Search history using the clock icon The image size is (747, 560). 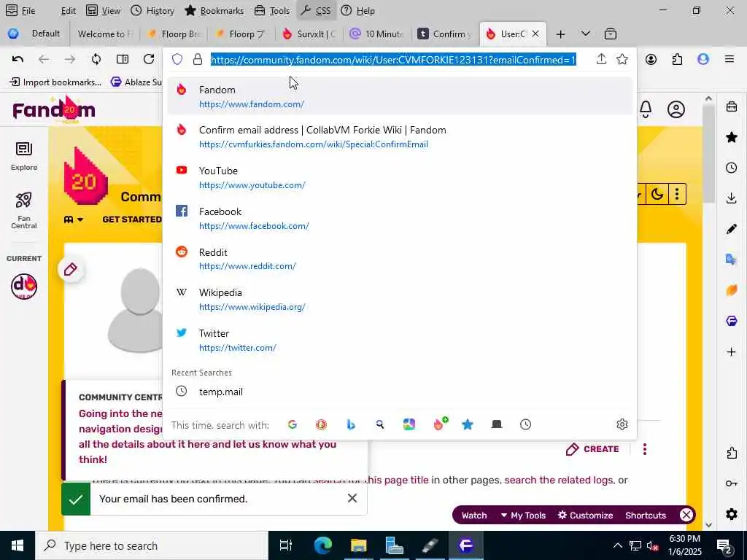pos(525,425)
